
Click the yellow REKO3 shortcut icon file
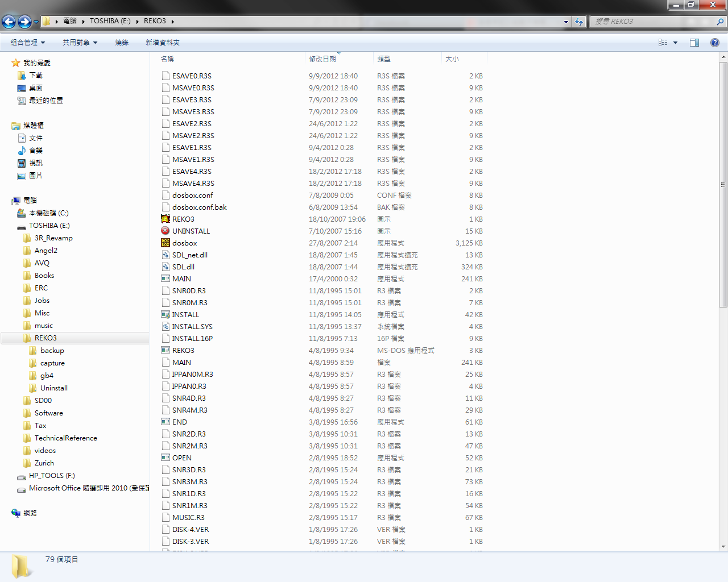tap(166, 219)
